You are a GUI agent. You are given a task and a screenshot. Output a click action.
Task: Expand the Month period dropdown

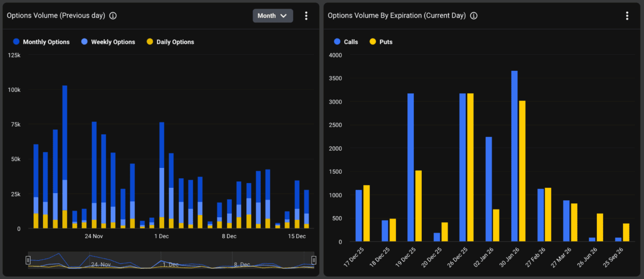(273, 16)
